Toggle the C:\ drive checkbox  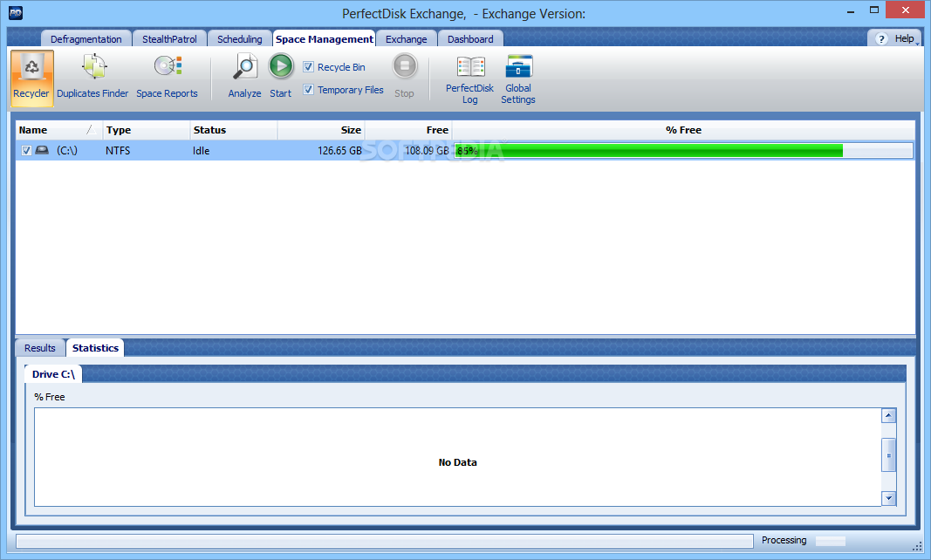pos(26,150)
